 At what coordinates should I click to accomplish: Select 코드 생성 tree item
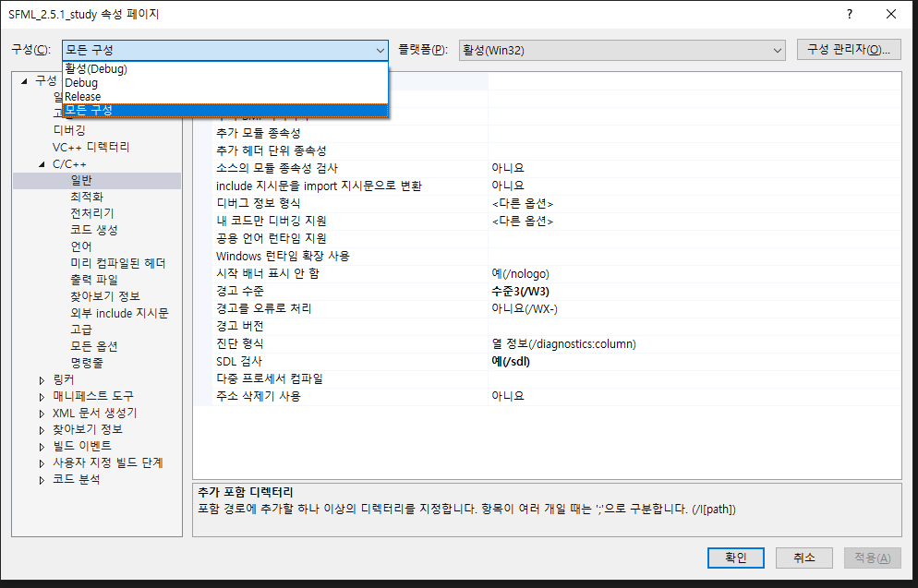[93, 230]
